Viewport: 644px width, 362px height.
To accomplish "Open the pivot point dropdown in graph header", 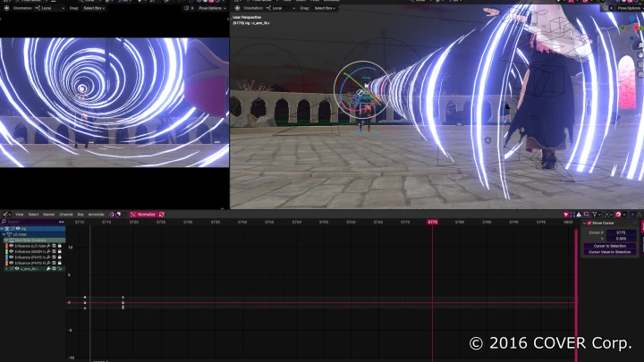I will click(609, 215).
